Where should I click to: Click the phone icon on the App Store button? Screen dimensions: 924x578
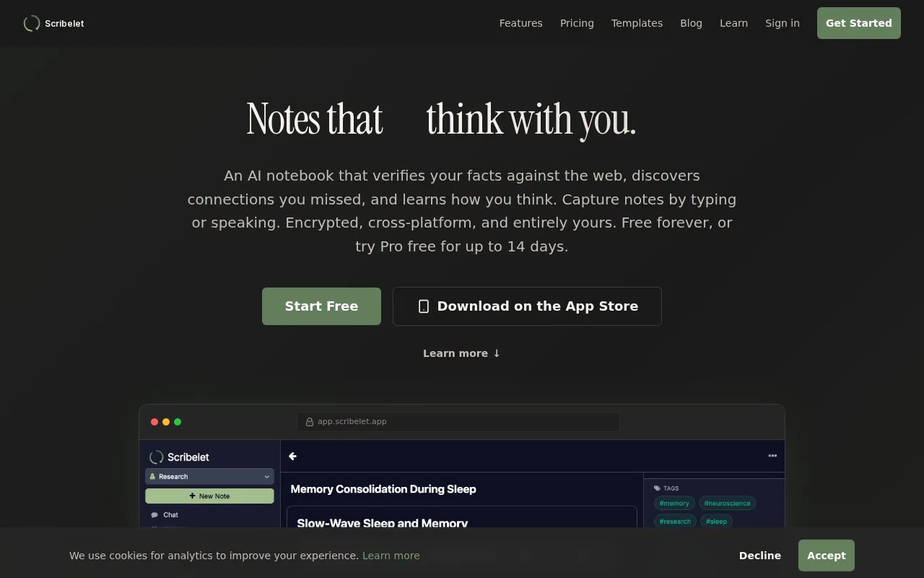click(424, 306)
